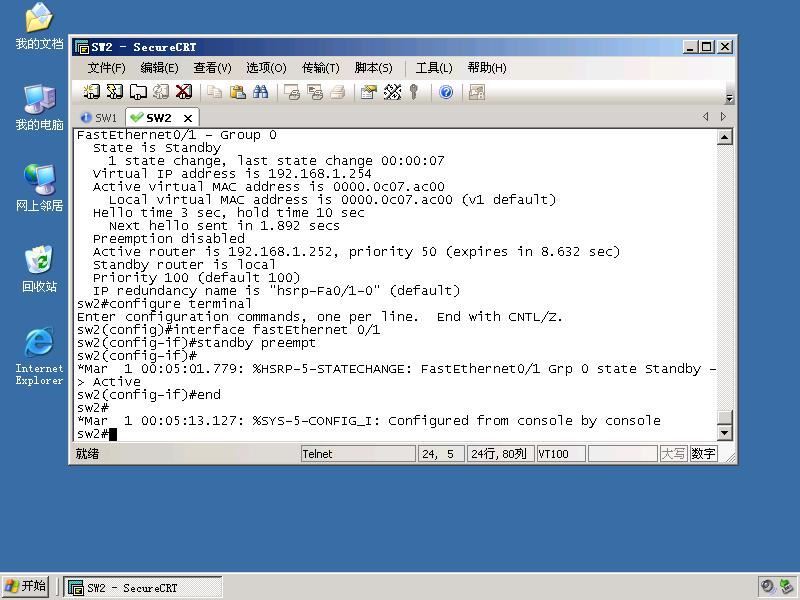This screenshot has height=600, width=800.
Task: Open the 帮助(H) menu
Action: click(x=487, y=68)
